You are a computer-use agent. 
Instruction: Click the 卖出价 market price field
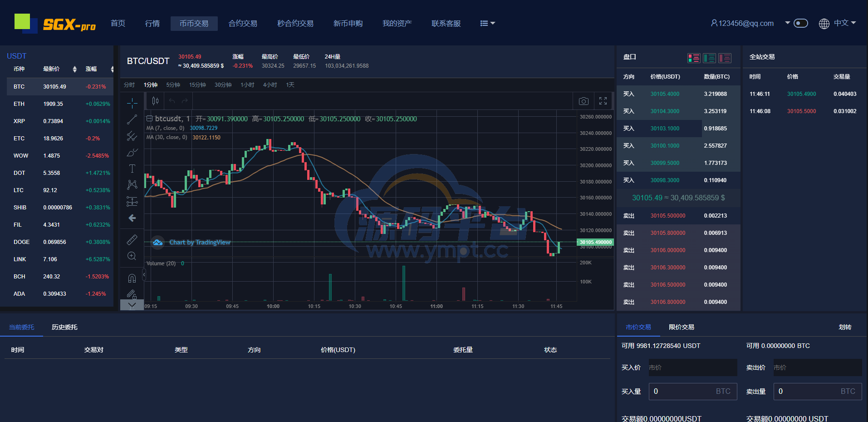(818, 367)
